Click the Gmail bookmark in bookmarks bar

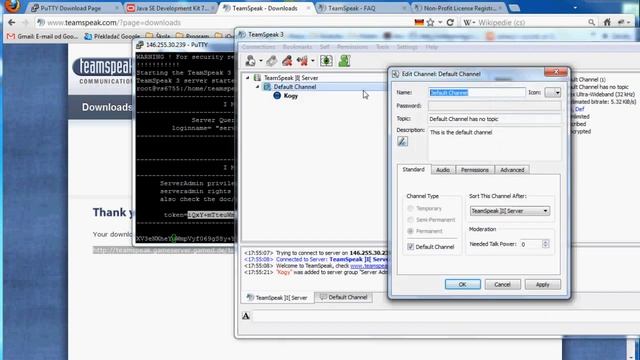pos(42,36)
